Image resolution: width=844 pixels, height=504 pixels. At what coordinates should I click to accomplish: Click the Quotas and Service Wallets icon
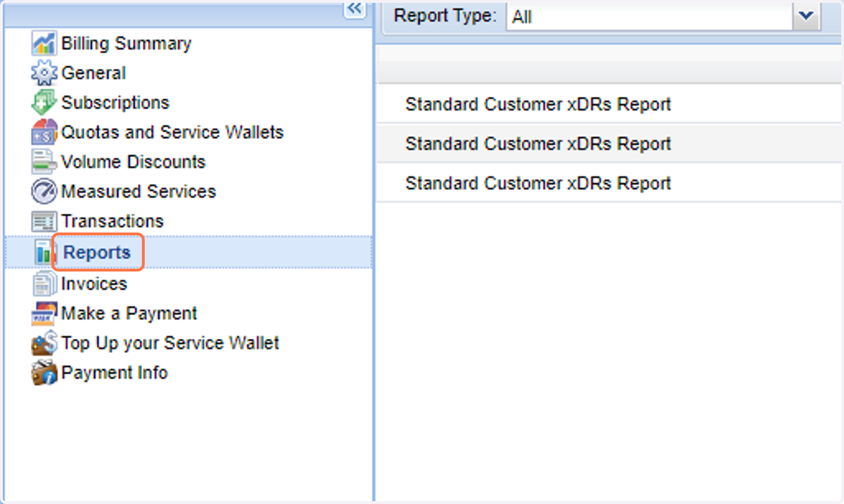click(x=44, y=132)
